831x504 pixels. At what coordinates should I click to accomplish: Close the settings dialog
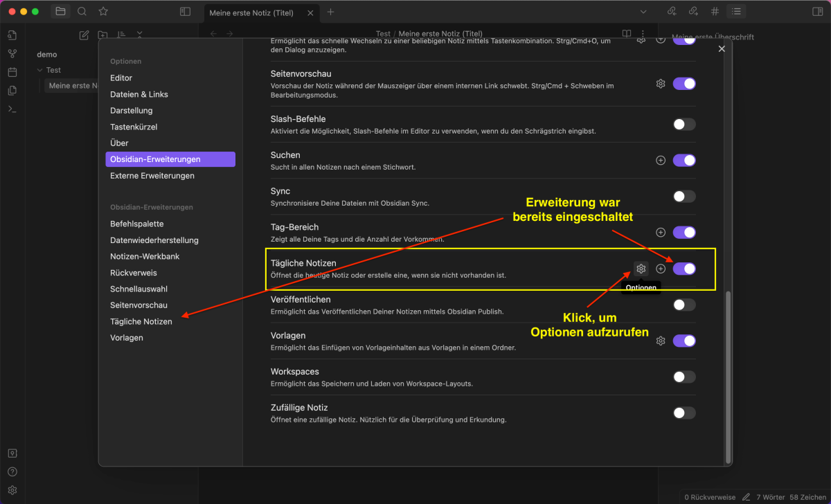pyautogui.click(x=722, y=48)
